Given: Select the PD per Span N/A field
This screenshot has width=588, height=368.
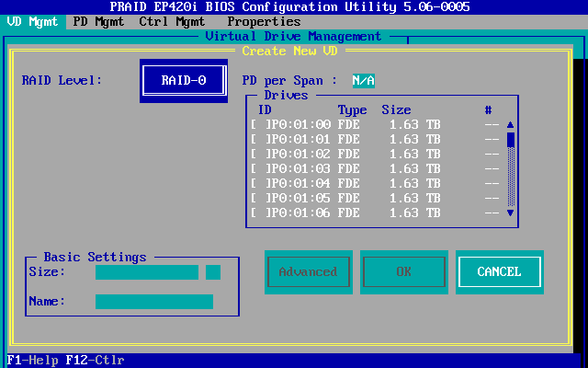Looking at the screenshot, I should (x=364, y=81).
